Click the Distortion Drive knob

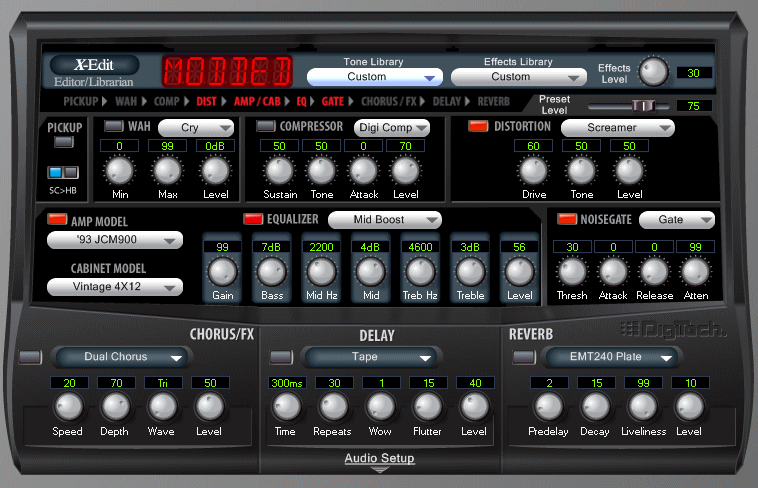click(x=533, y=171)
